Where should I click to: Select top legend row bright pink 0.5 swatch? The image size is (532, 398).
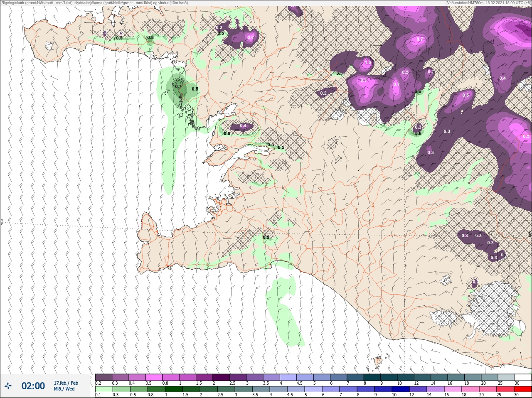tap(154, 377)
